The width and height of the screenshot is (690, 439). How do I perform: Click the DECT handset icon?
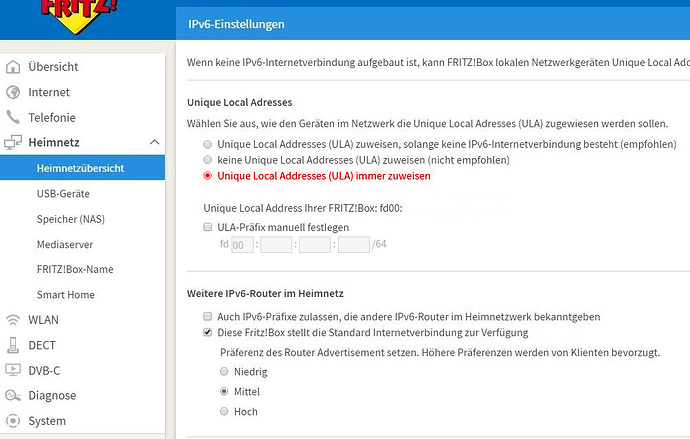click(x=13, y=345)
